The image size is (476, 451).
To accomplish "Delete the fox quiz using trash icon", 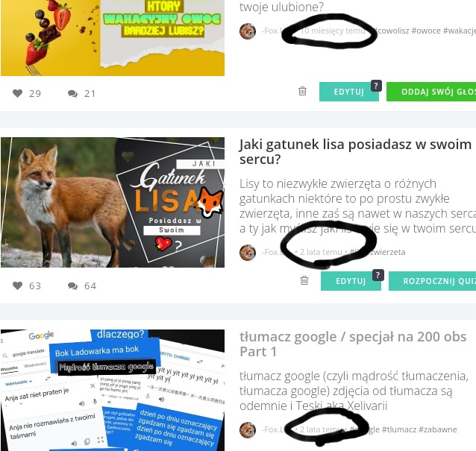I will coord(304,280).
